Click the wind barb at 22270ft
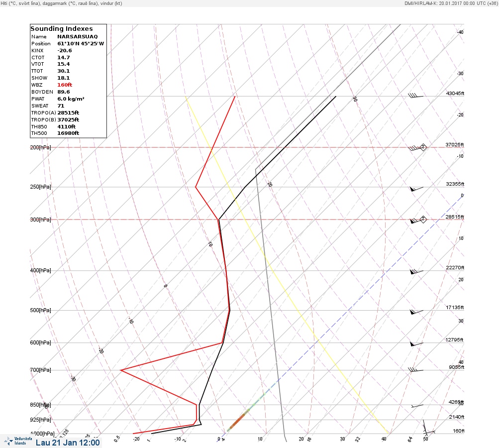 416,272
